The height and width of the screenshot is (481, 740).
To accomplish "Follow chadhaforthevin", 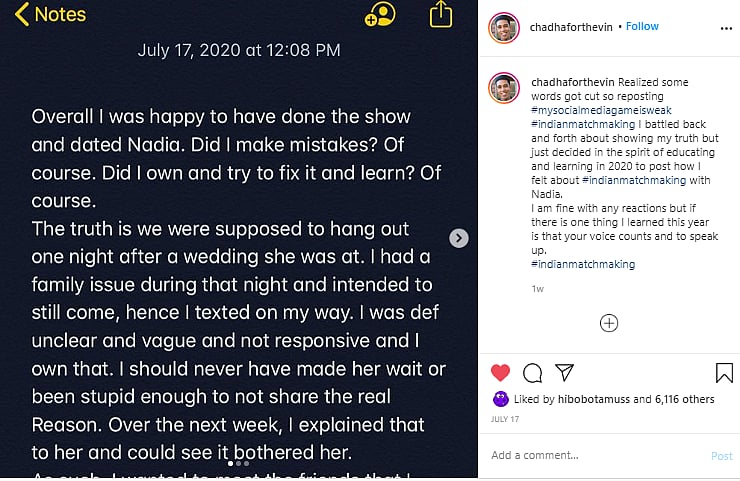I will pyautogui.click(x=642, y=26).
